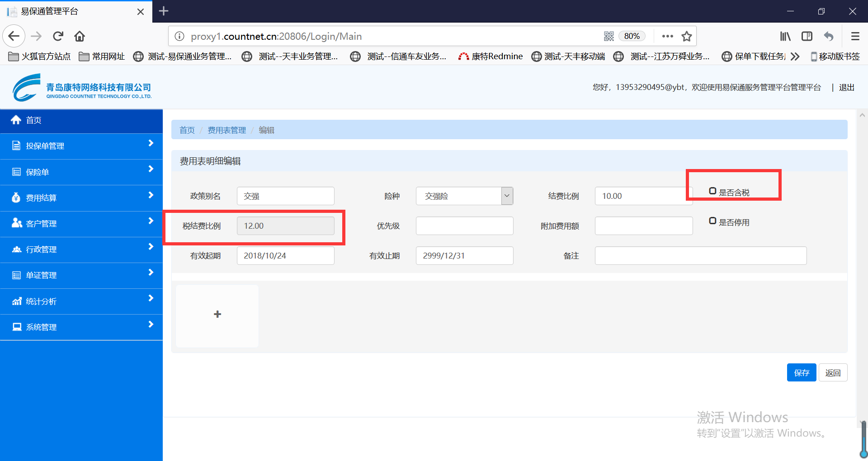
Task: Edit the 备注 field
Action: click(701, 256)
